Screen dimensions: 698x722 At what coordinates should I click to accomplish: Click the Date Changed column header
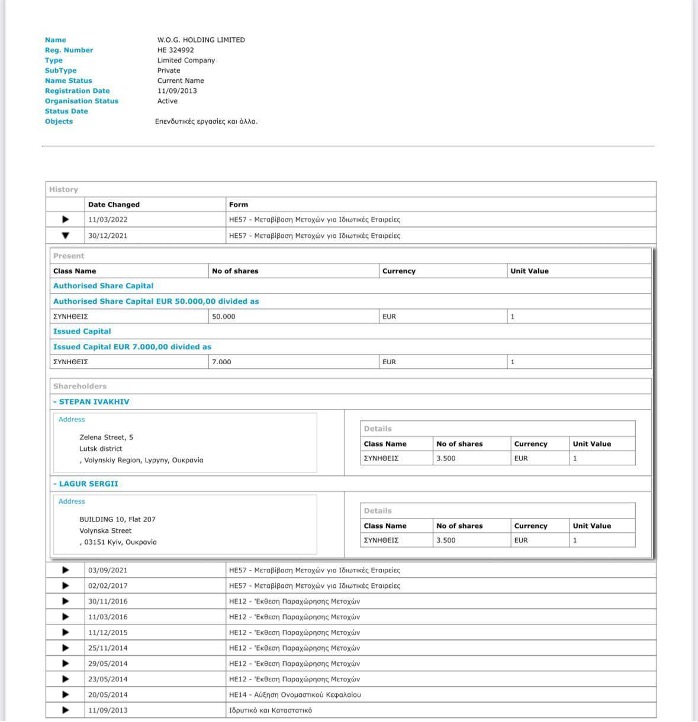tap(114, 204)
